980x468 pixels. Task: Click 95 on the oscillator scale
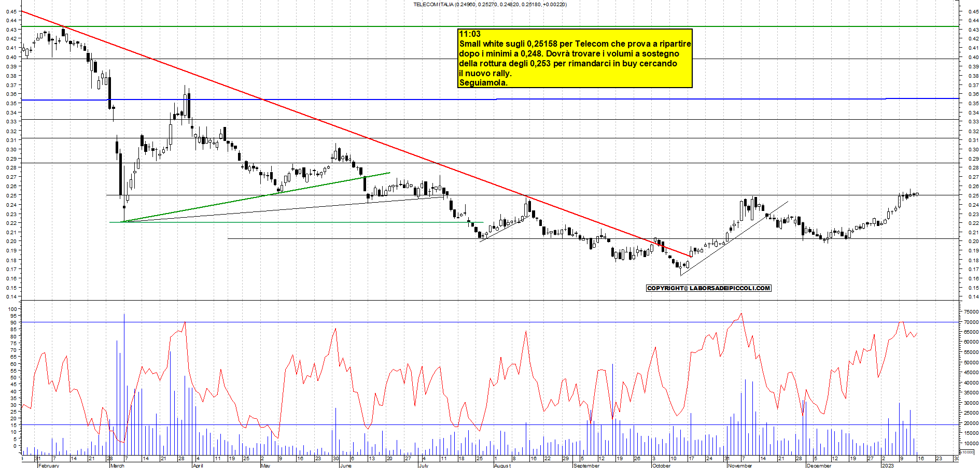(14, 316)
